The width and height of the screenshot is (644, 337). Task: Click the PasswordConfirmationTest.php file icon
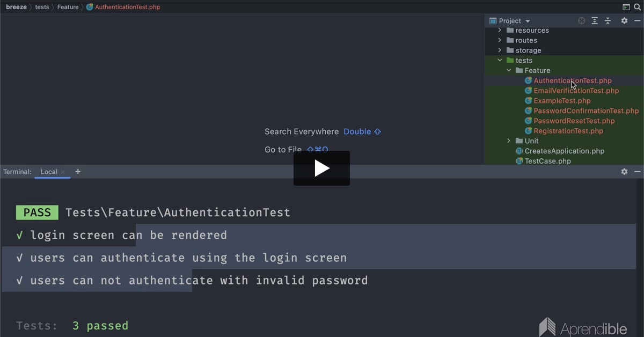click(x=528, y=111)
